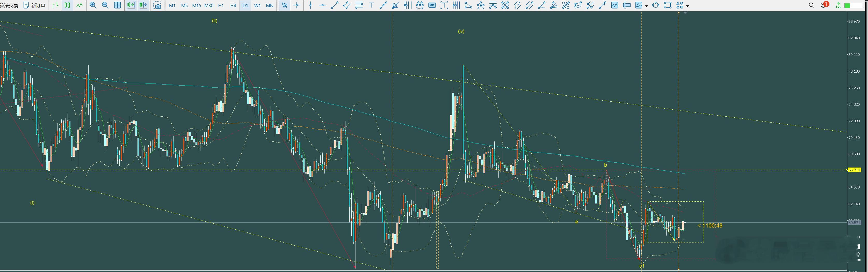The width and height of the screenshot is (868, 272).
Task: Tile chart windows with grid icon
Action: point(118,5)
